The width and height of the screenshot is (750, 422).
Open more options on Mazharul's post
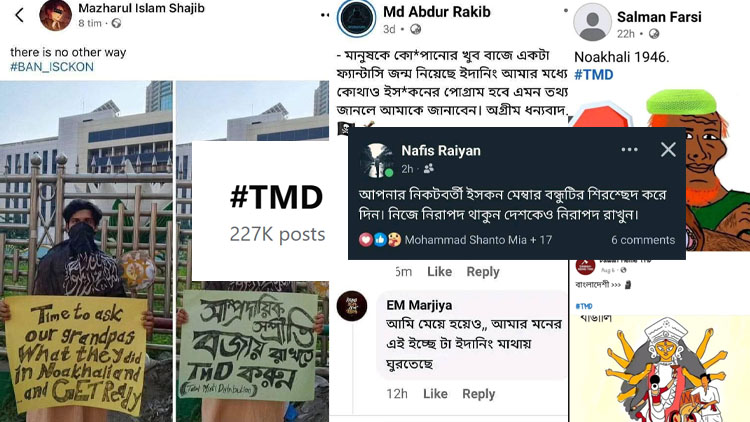[325, 15]
